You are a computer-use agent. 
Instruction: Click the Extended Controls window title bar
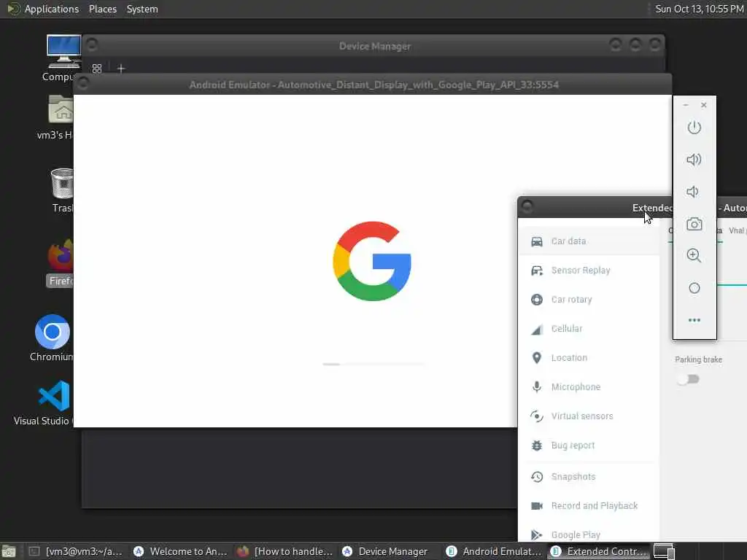(x=595, y=208)
